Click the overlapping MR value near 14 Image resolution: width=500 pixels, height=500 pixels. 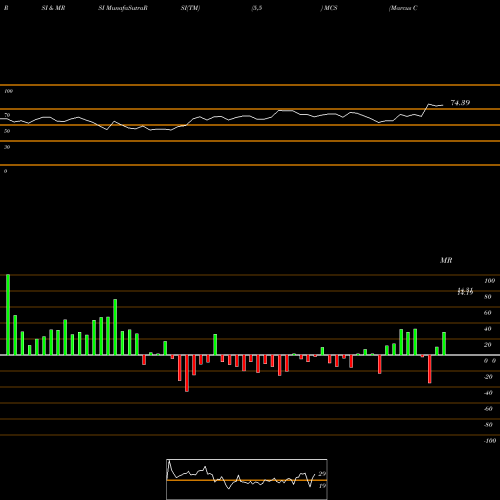(465, 292)
